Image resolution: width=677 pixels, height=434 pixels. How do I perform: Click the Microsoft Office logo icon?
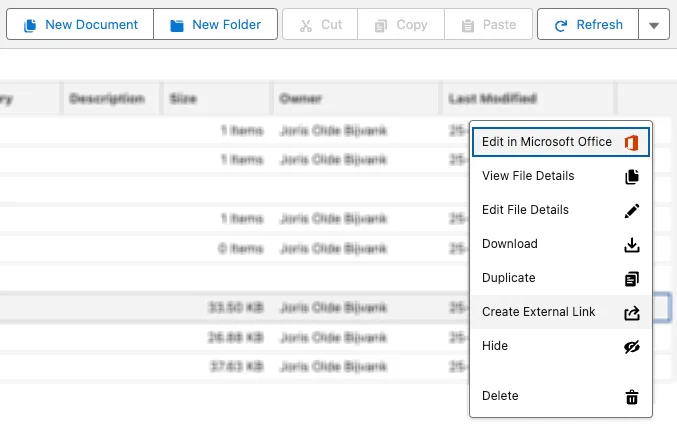631,142
